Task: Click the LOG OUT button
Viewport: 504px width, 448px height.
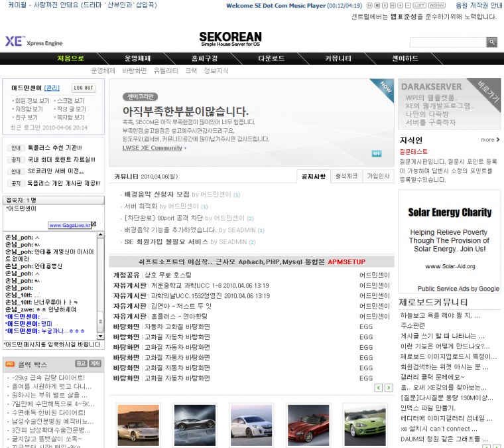Action: [x=84, y=88]
